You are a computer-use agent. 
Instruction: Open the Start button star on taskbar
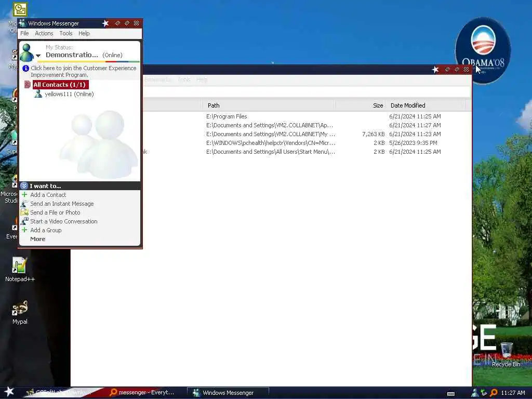point(9,392)
